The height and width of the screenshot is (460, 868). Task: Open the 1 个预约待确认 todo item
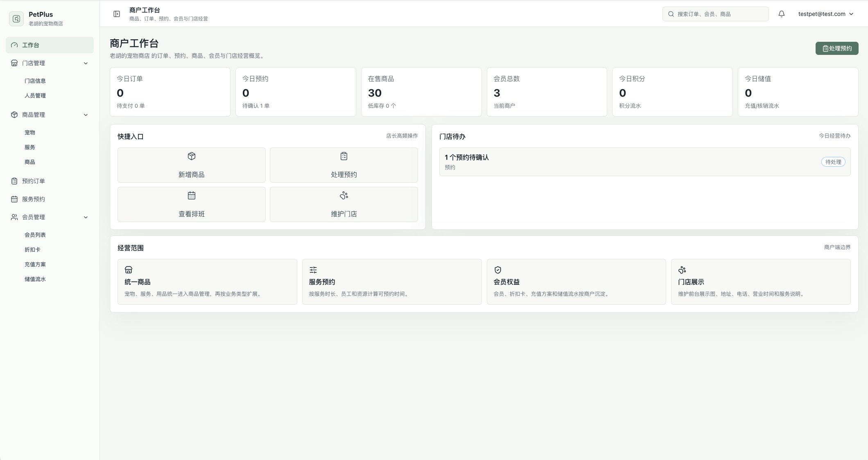click(645, 162)
